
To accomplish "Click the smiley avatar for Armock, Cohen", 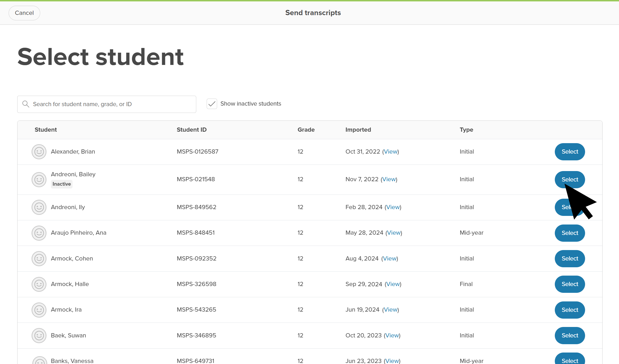I will click(39, 258).
